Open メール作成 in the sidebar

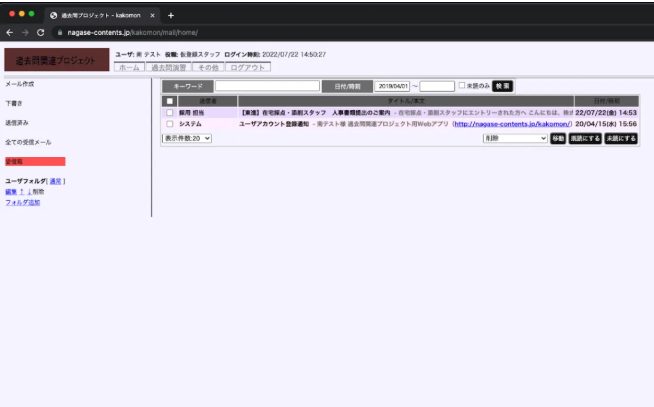tap(20, 84)
